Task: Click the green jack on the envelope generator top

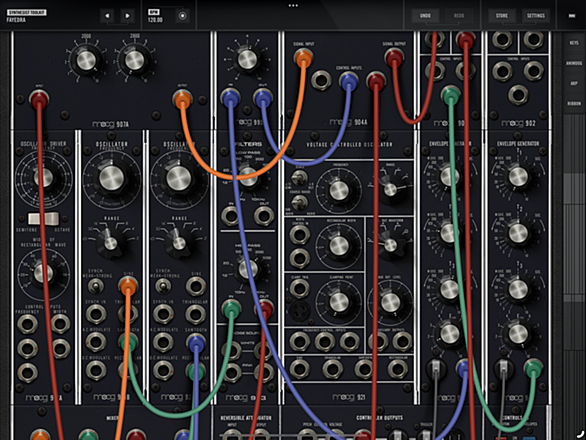Action: tap(450, 95)
